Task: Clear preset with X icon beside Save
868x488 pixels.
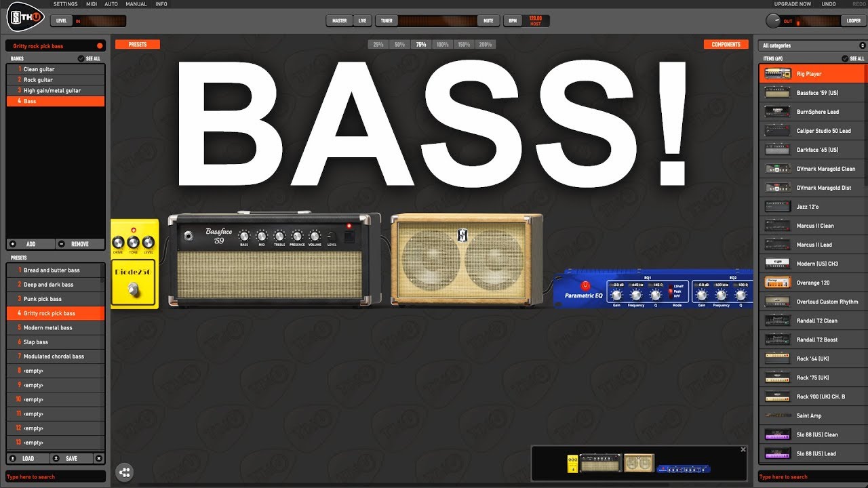Action: point(99,458)
